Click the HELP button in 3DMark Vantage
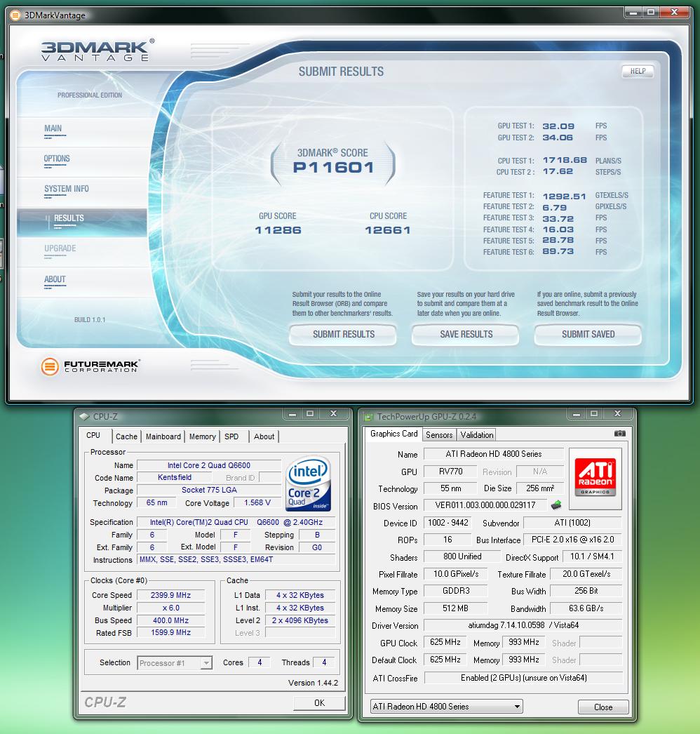This screenshot has height=734, width=700. pyautogui.click(x=638, y=71)
